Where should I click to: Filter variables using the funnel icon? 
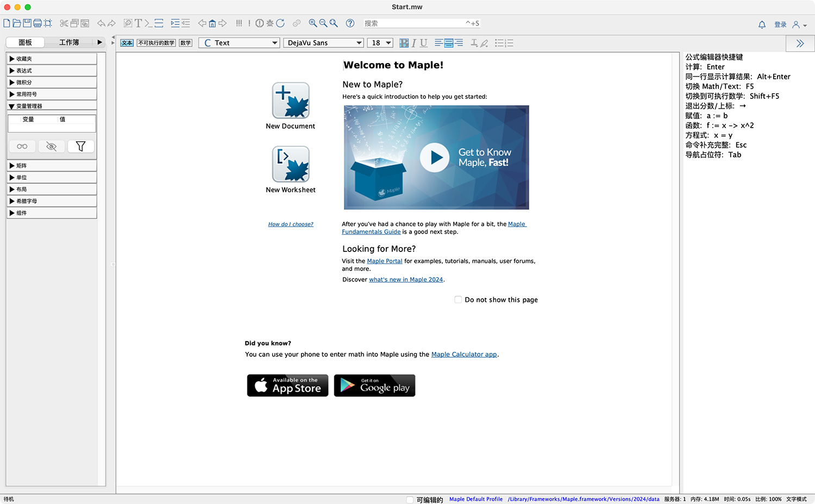click(80, 146)
